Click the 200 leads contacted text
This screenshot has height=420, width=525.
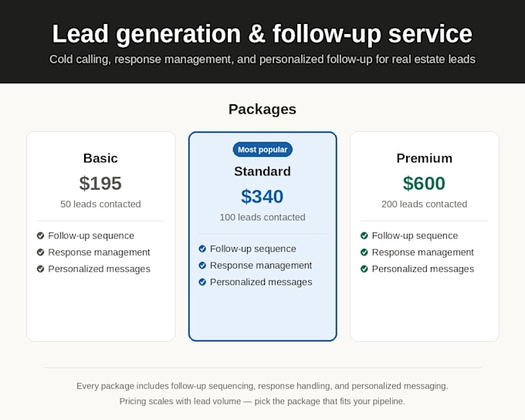pyautogui.click(x=424, y=204)
